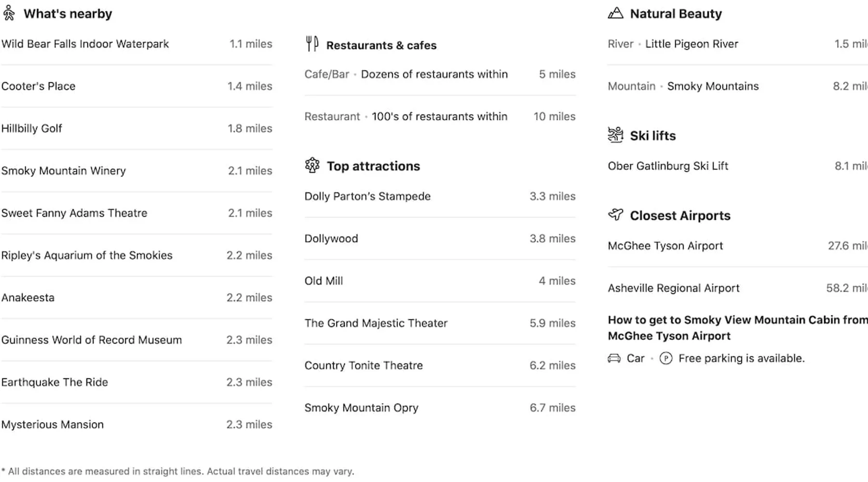Click the mountain Natural Beauty icon
The width and height of the screenshot is (868, 482).
615,13
